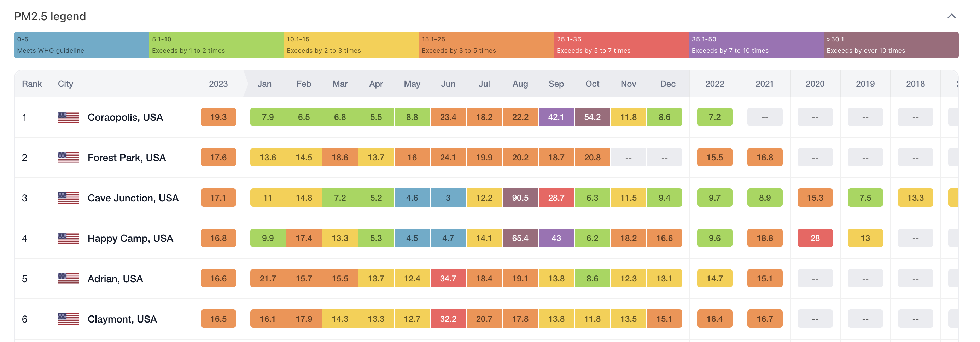Viewport: 980px width, 342px height.
Task: Click the blue 0-5 Meets WHO guideline swatch
Action: [x=81, y=45]
